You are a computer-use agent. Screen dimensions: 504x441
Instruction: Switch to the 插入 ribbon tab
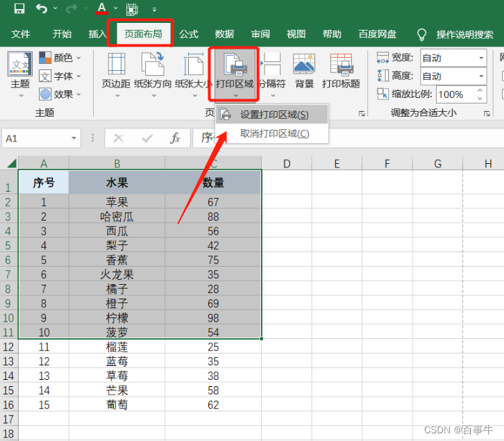tap(98, 34)
